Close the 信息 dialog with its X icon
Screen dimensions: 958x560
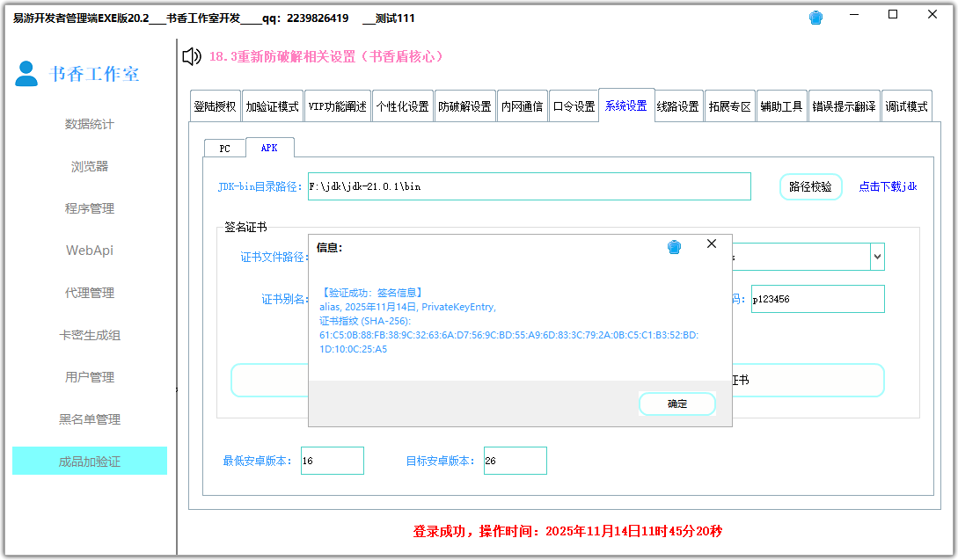point(712,244)
